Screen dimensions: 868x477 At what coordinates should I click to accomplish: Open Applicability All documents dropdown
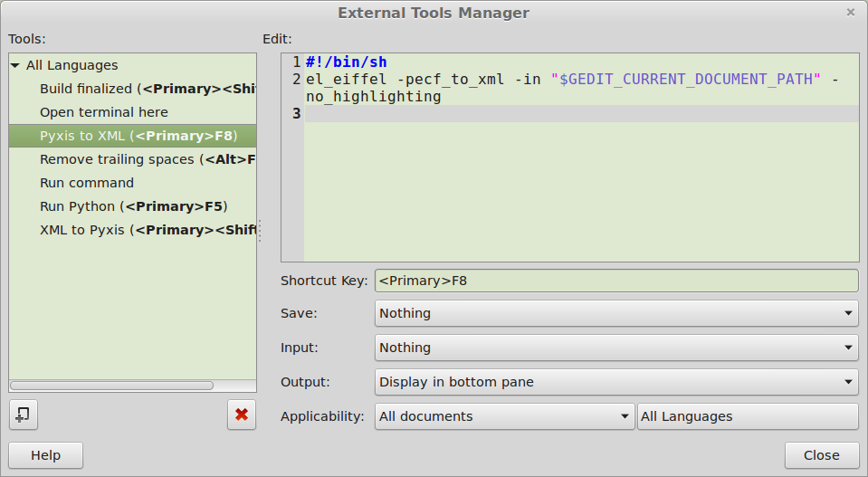point(504,416)
